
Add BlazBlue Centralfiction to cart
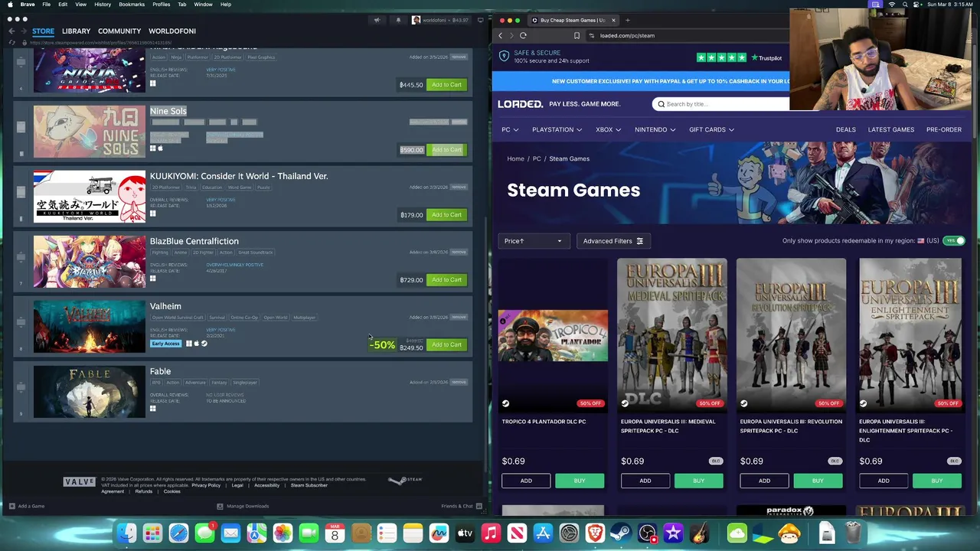pos(446,279)
